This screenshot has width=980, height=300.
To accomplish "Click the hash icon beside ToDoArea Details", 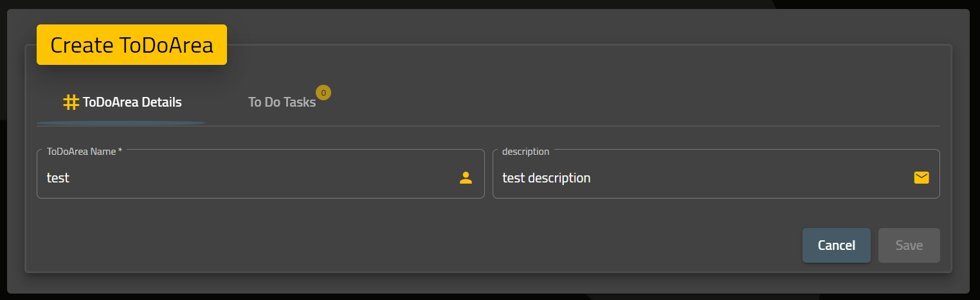I will [x=71, y=102].
